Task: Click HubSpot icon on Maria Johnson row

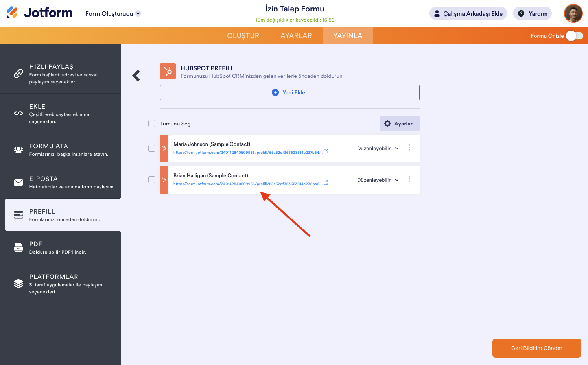Action: click(164, 148)
